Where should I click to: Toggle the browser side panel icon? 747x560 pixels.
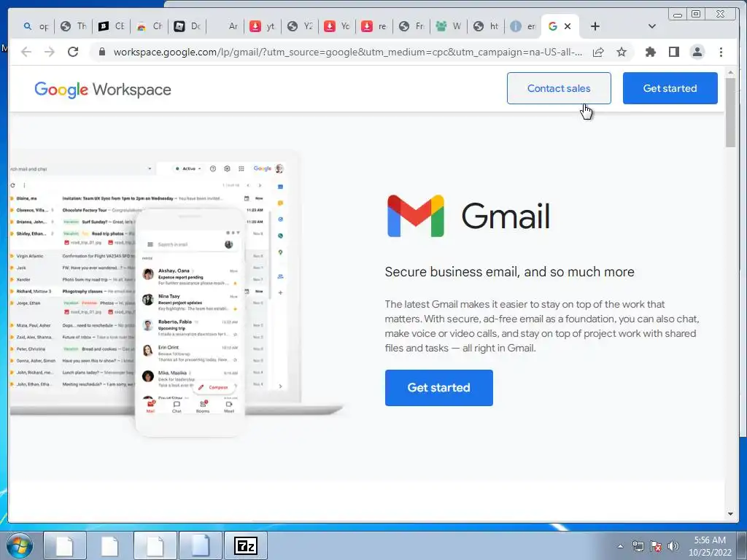tap(673, 52)
